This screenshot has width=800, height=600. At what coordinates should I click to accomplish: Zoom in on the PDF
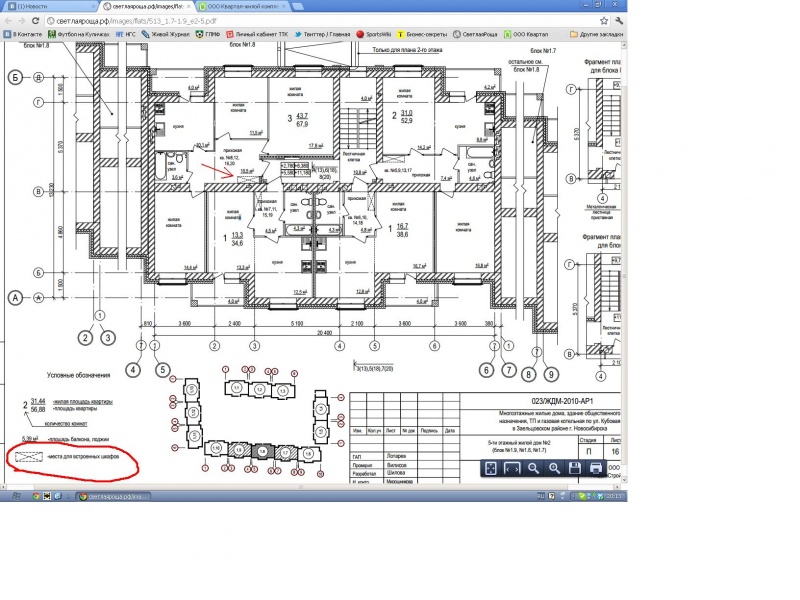[554, 468]
